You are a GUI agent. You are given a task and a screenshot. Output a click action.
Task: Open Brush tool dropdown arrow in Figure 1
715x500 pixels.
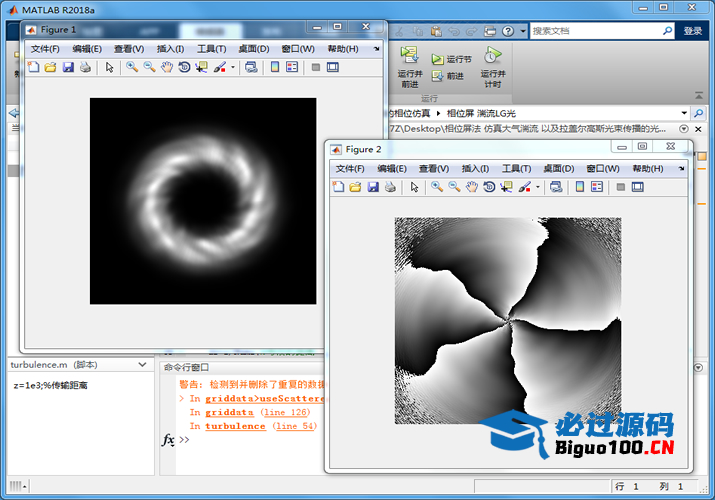pyautogui.click(x=233, y=68)
